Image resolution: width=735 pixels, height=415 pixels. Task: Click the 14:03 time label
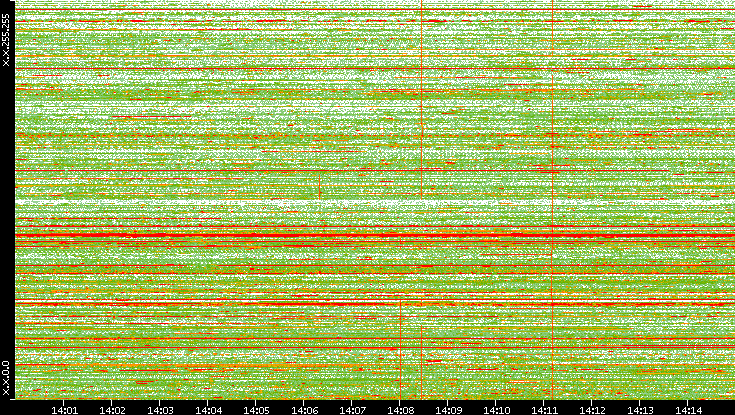pos(160,409)
